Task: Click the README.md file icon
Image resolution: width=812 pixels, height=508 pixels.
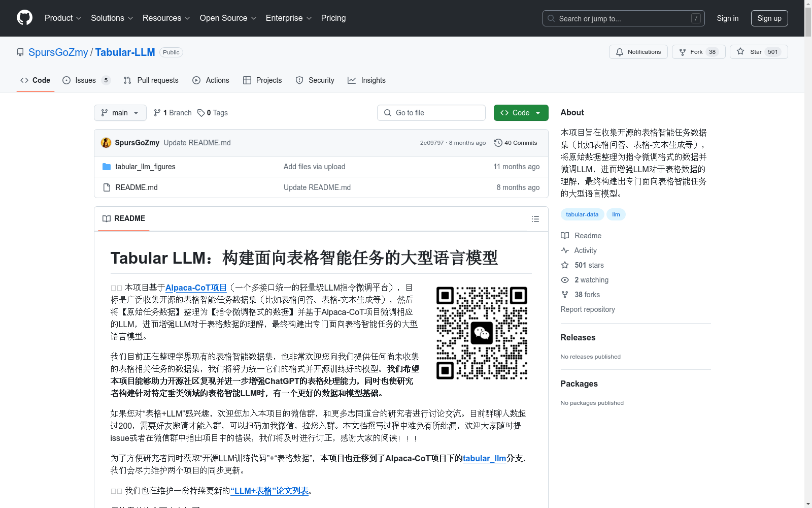Action: click(107, 187)
